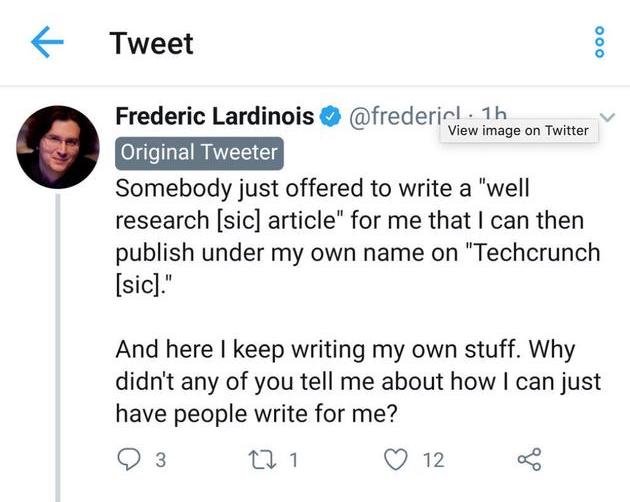
Task: Click the 1 retweet count
Action: click(x=294, y=460)
